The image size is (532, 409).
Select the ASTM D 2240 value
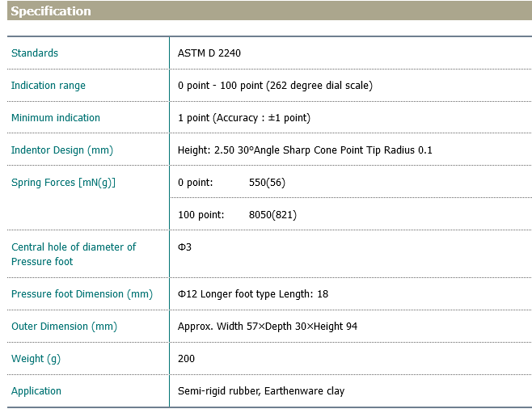[x=209, y=53]
